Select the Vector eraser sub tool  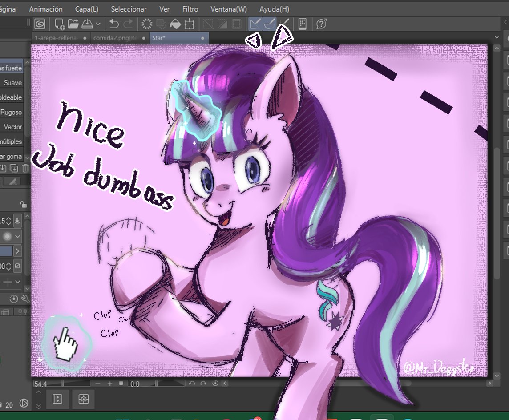[x=12, y=127]
